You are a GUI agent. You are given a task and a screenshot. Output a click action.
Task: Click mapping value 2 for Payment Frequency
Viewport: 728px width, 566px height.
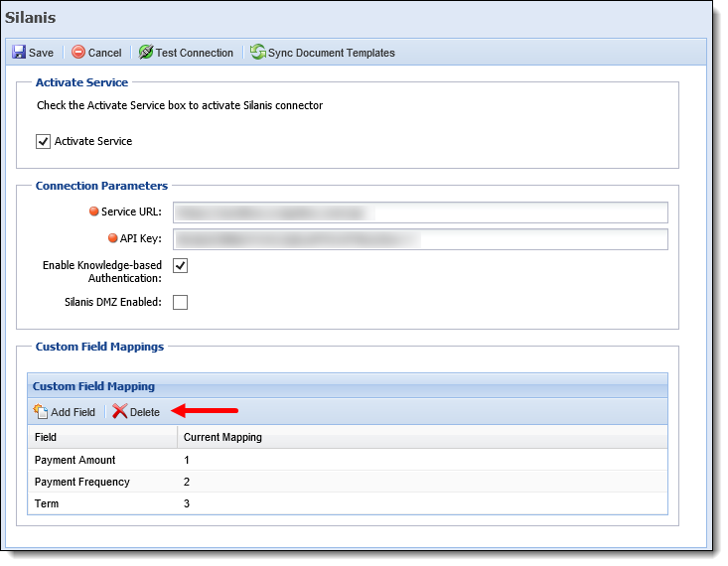[x=187, y=482]
